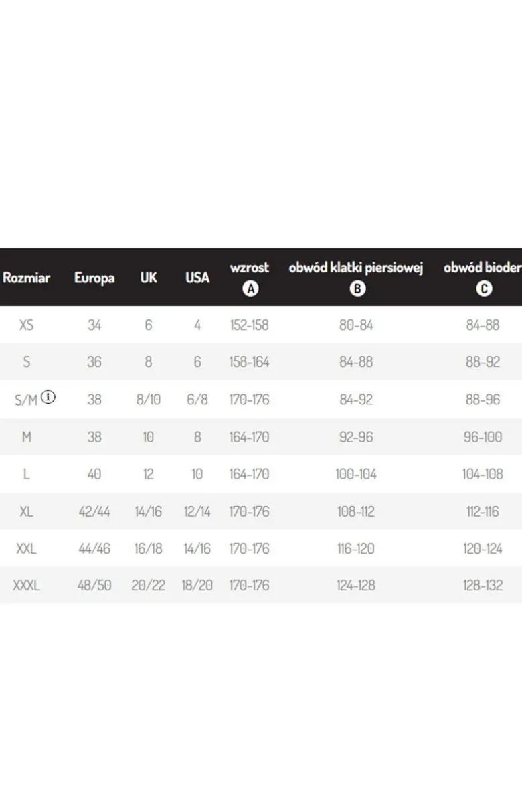522x812 pixels.
Task: Click the wzrost column header text
Action: 250,267
